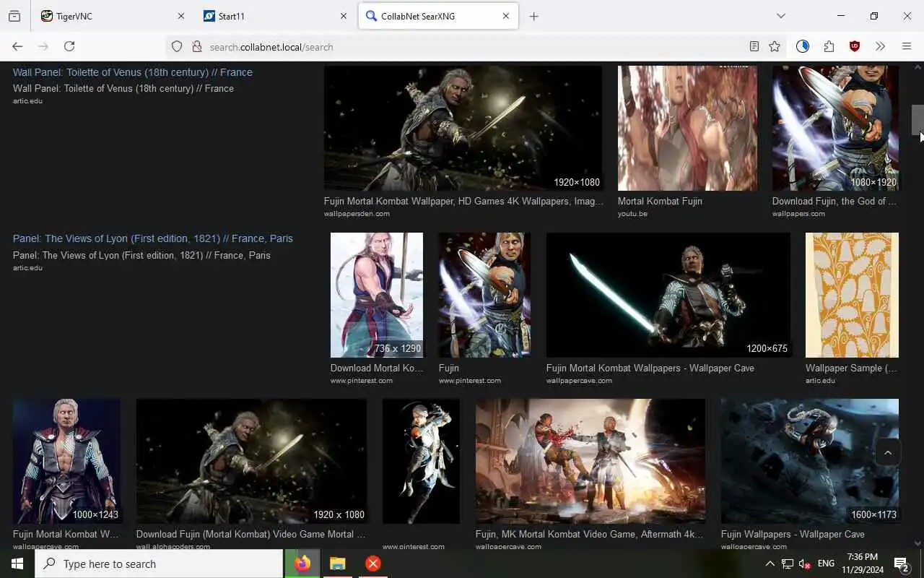
Task: Click Fujin Wallpapers - Wallpaper Cave title
Action: tap(793, 534)
